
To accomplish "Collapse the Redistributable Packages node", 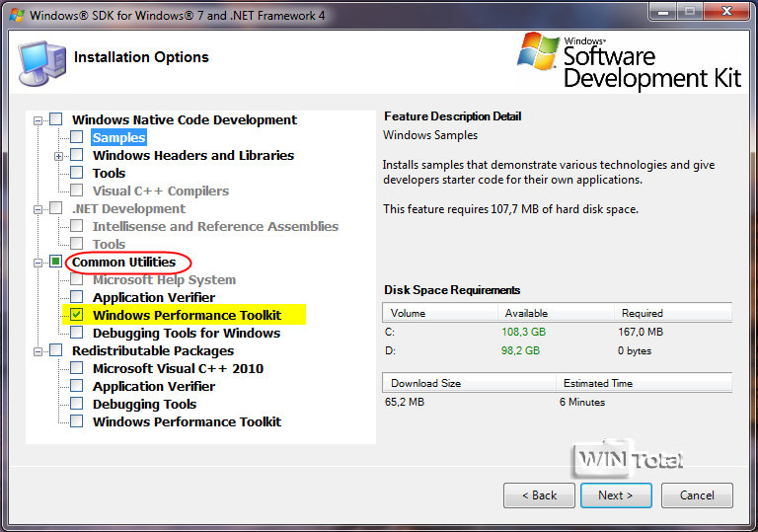I will pos(38,351).
